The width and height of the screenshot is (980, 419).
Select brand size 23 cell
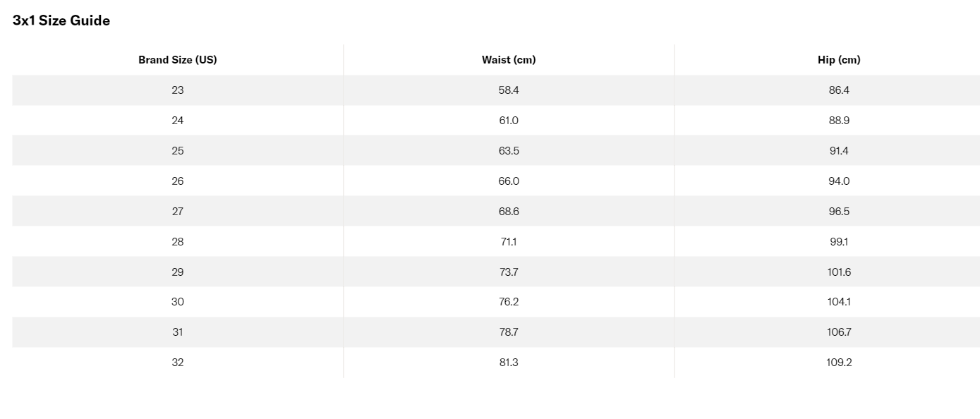tap(177, 90)
